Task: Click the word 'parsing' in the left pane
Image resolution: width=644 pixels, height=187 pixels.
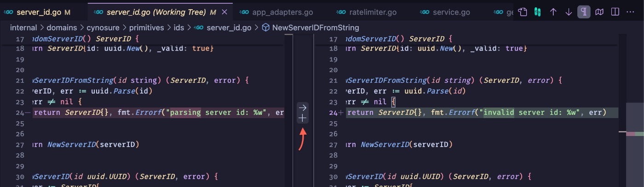Action: click(x=185, y=113)
